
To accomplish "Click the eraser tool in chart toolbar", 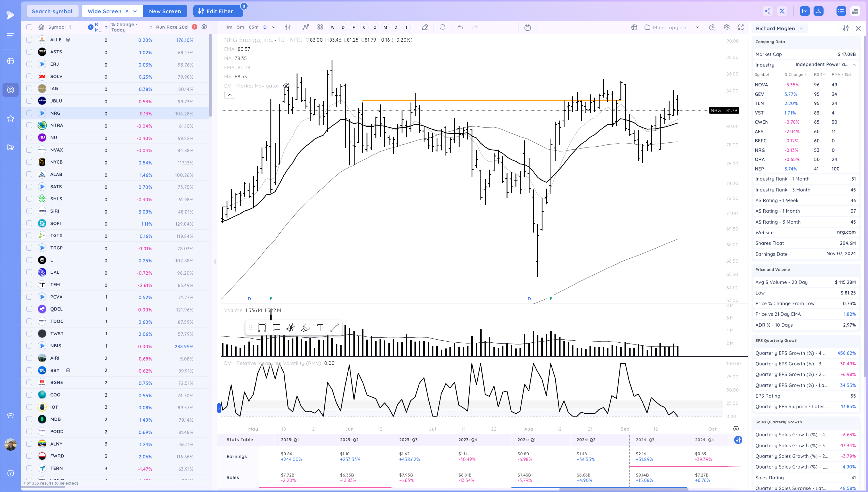I will [425, 27].
